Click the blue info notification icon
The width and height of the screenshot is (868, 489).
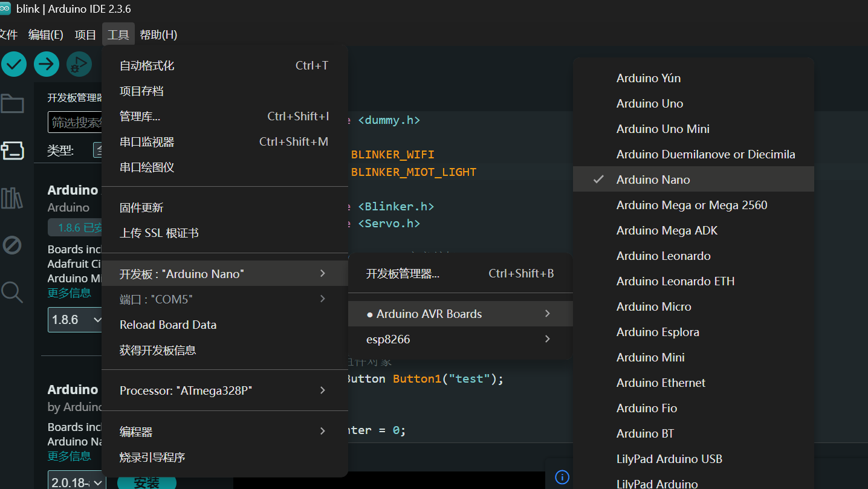(562, 477)
